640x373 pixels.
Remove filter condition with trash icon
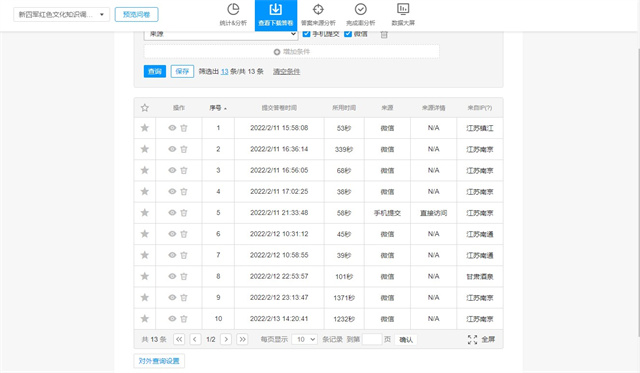[x=384, y=35]
